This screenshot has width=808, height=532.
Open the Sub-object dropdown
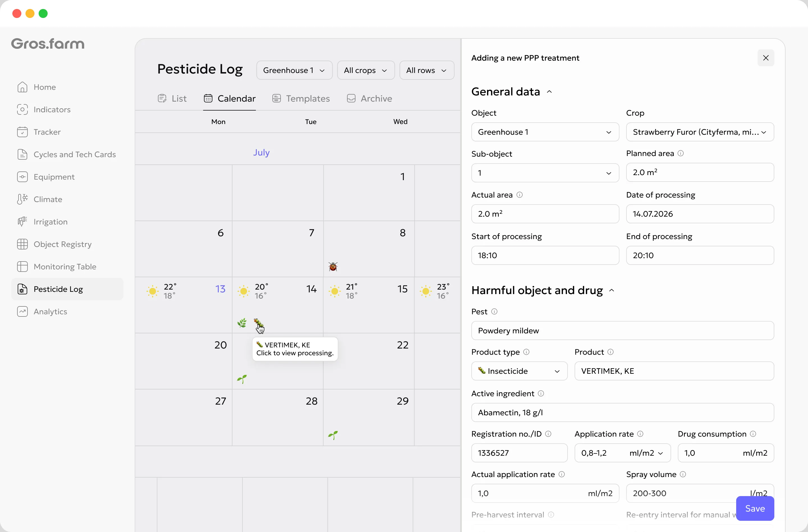pyautogui.click(x=545, y=173)
